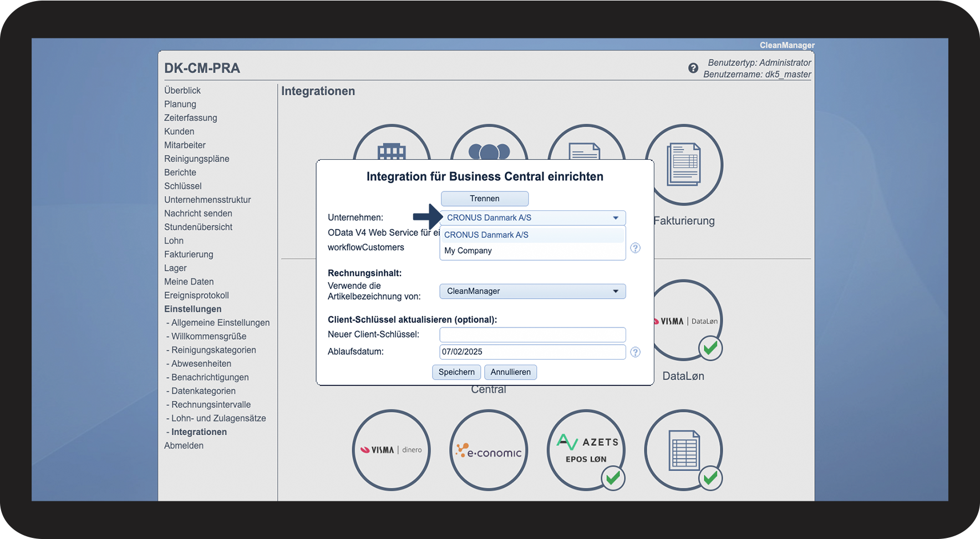980x539 pixels.
Task: Click the Neuer Client-Schlüssel input field
Action: (x=532, y=335)
